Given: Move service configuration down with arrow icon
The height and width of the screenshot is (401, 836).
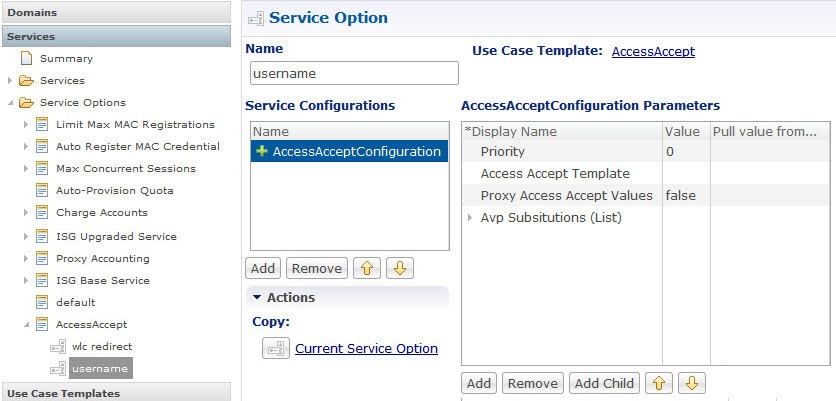Looking at the screenshot, I should click(400, 268).
